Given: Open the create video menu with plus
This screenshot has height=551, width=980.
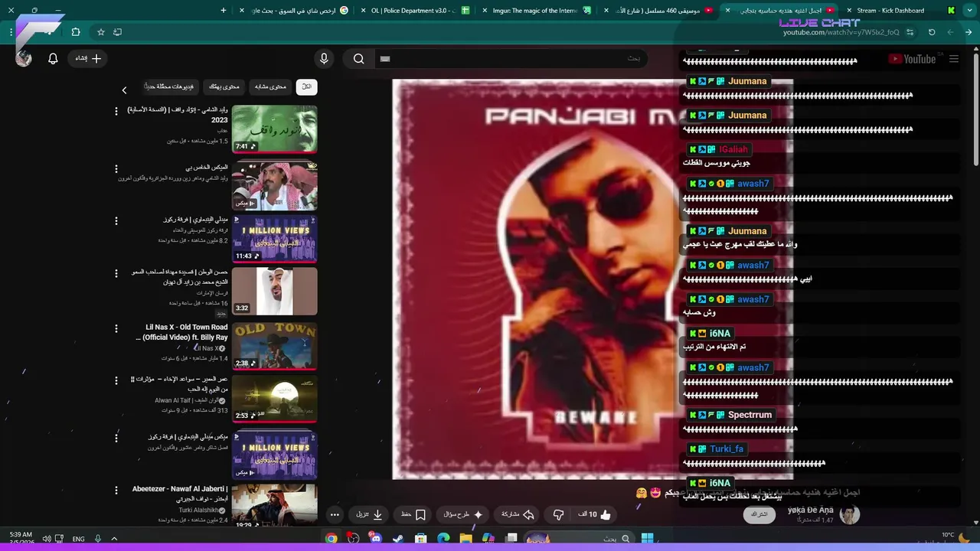Looking at the screenshot, I should point(89,58).
